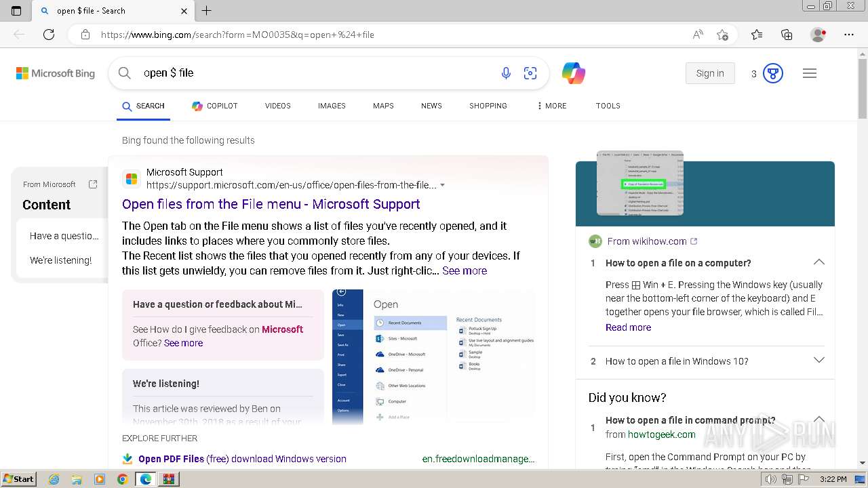Screen dimensions: 868x488
Task: Open browser Collections icon
Action: pyautogui.click(x=787, y=35)
